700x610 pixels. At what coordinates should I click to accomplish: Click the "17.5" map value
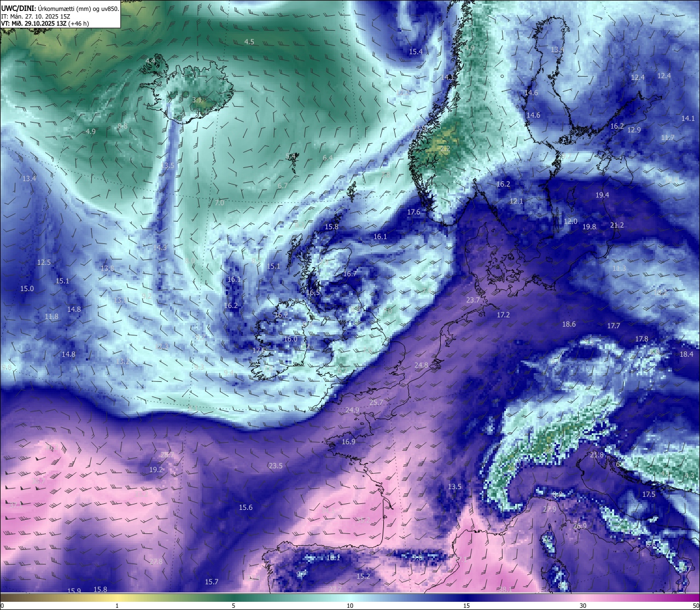[649, 495]
